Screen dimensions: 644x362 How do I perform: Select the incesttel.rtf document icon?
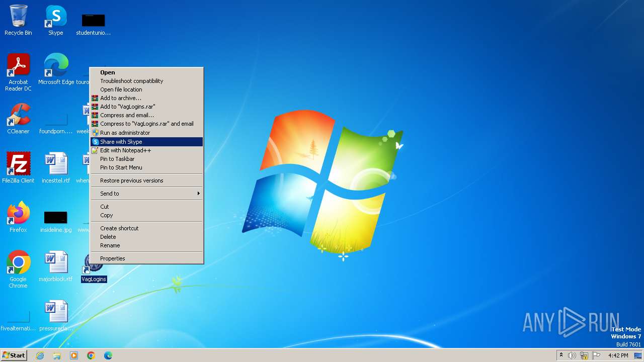point(56,167)
